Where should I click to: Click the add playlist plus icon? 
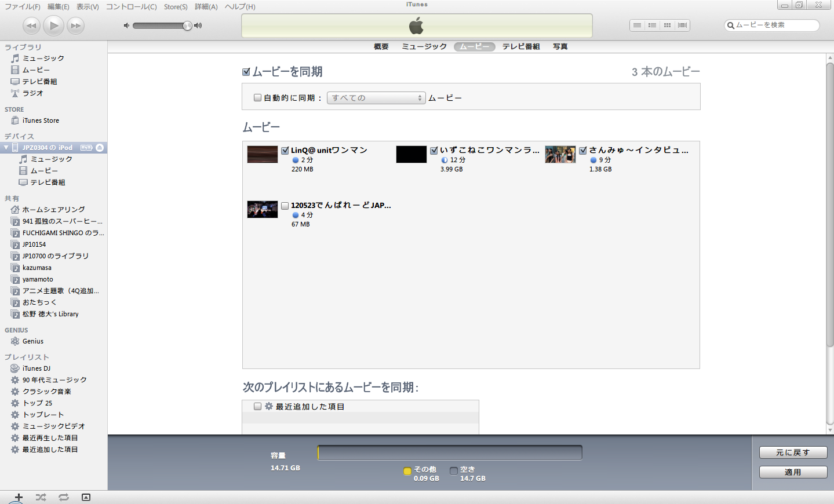[x=19, y=498]
